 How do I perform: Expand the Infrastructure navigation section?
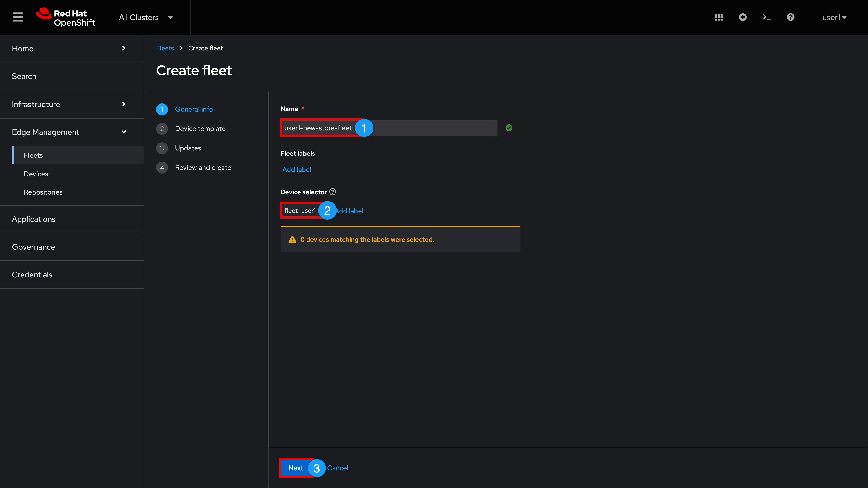72,104
